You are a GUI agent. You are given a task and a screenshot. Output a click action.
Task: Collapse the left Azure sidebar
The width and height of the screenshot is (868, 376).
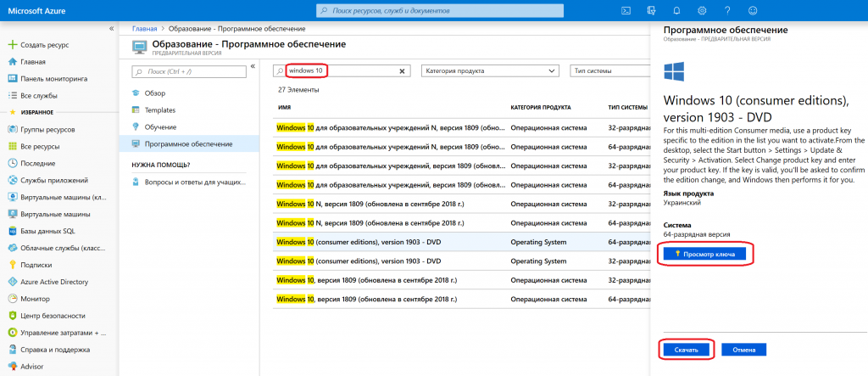click(111, 28)
